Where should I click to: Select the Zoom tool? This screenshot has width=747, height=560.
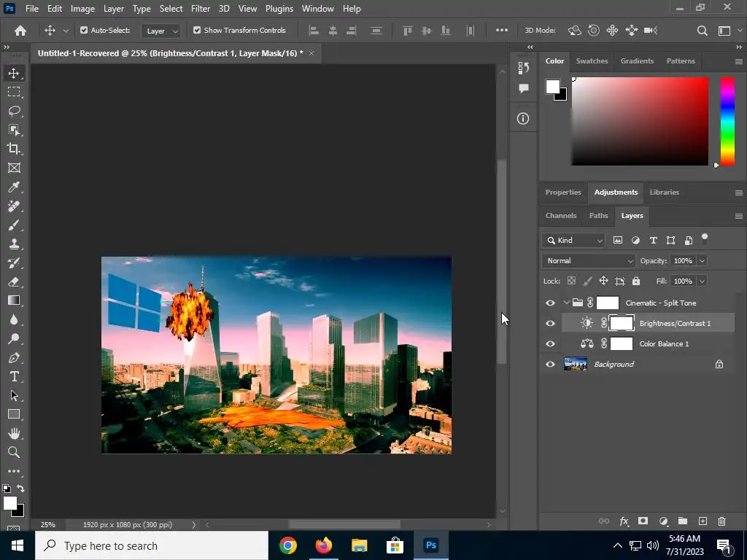tap(14, 452)
